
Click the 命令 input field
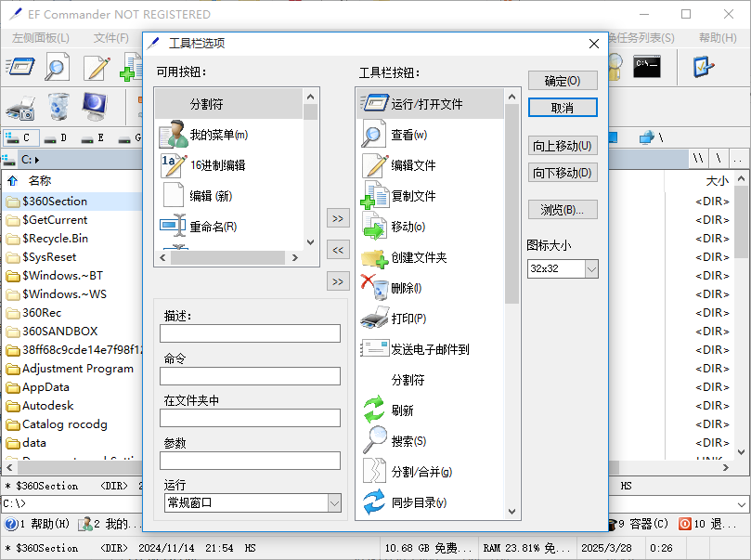[x=250, y=376]
